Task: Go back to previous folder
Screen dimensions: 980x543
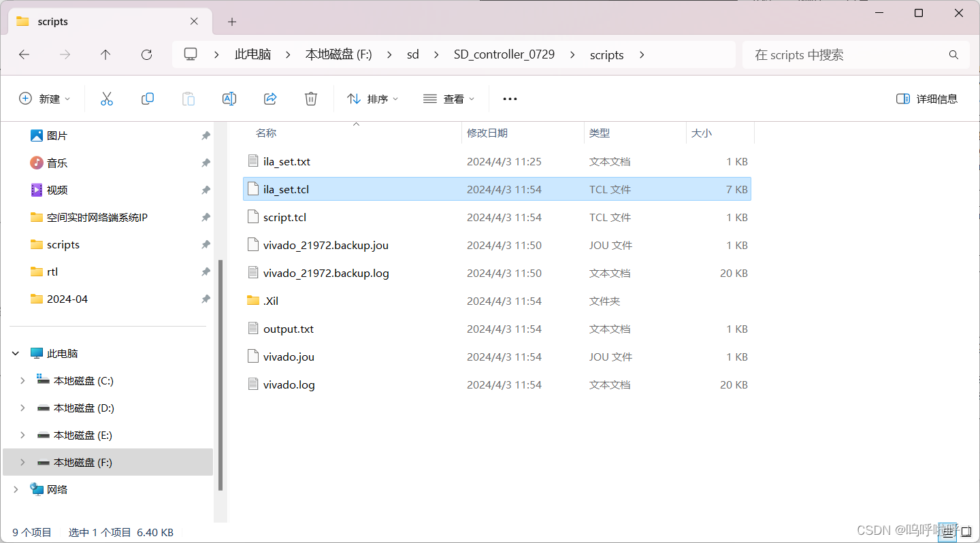Action: tap(24, 54)
